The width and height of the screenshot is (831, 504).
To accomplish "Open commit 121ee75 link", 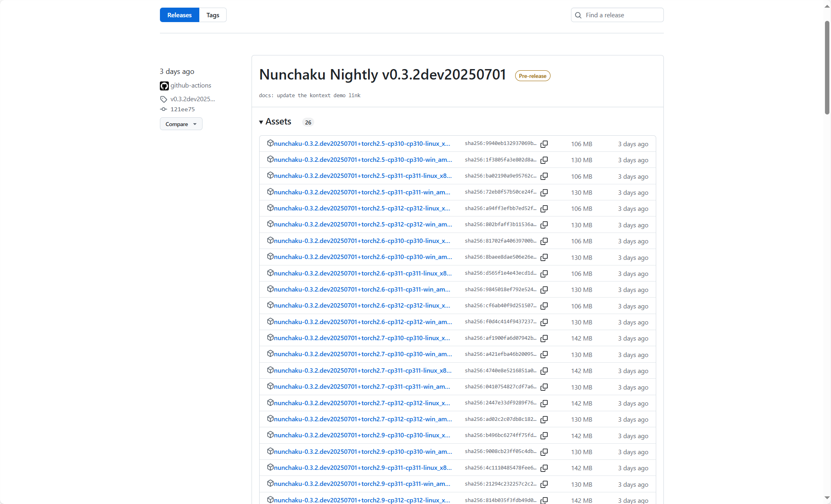I will click(x=182, y=109).
